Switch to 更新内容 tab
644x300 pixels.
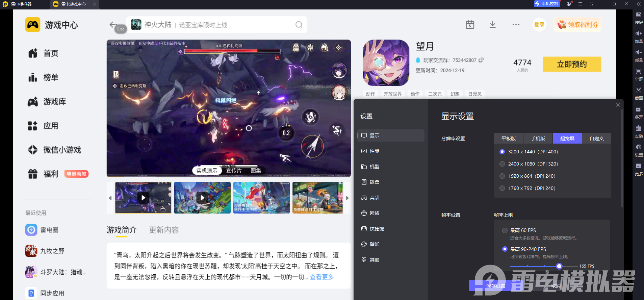[164, 230]
